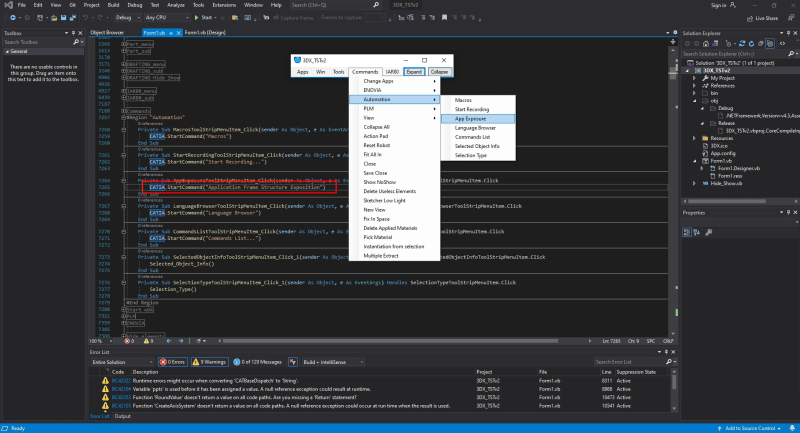The height and width of the screenshot is (433, 800).
Task: Click the Undo arrow in the toolbar
Action: click(85, 18)
